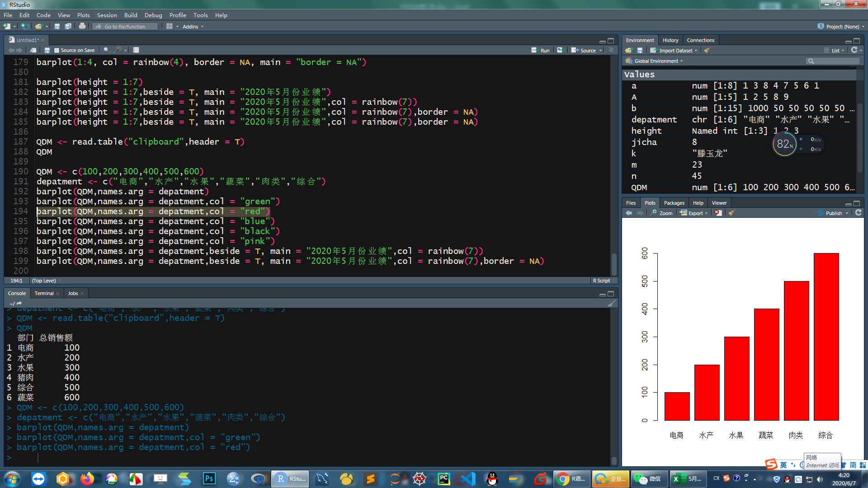Clear environment objects with the broom icon
Viewport: 868px width, 488px height.
[x=708, y=50]
